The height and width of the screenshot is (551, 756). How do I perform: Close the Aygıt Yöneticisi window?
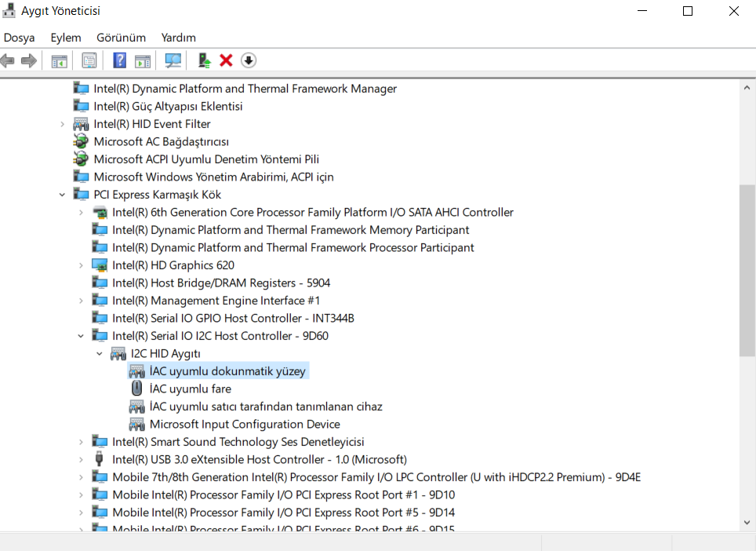(x=734, y=11)
